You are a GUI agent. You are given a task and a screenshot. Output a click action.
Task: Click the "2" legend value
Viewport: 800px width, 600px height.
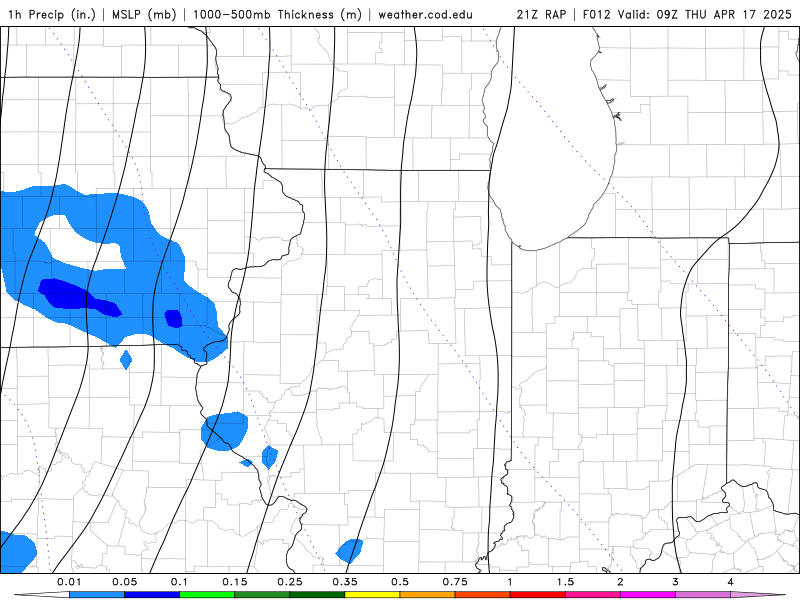click(x=620, y=582)
